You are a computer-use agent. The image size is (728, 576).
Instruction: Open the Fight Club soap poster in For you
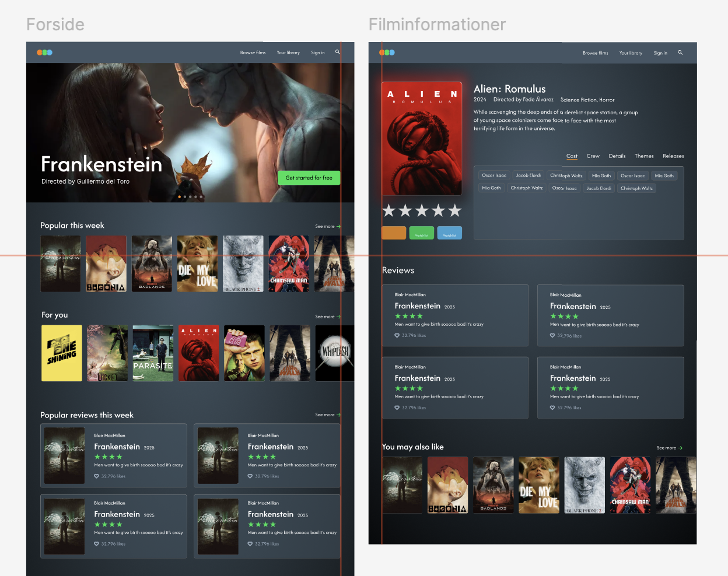click(244, 353)
